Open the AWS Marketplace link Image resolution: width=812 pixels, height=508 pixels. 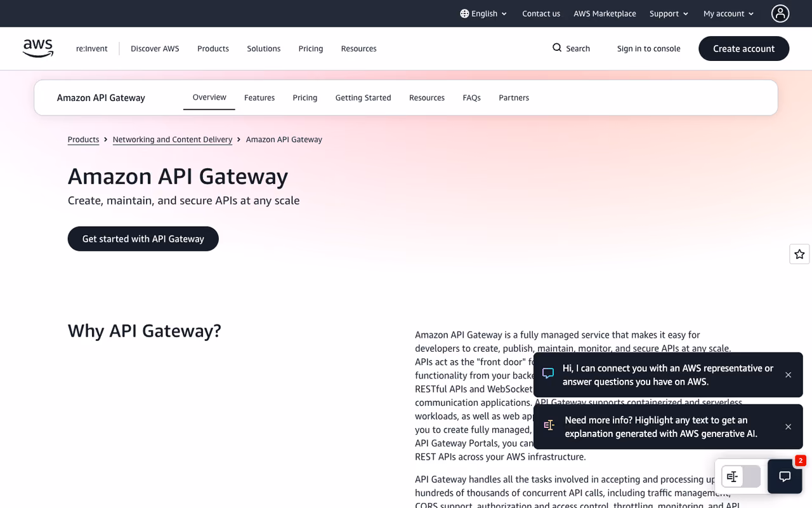pos(605,13)
